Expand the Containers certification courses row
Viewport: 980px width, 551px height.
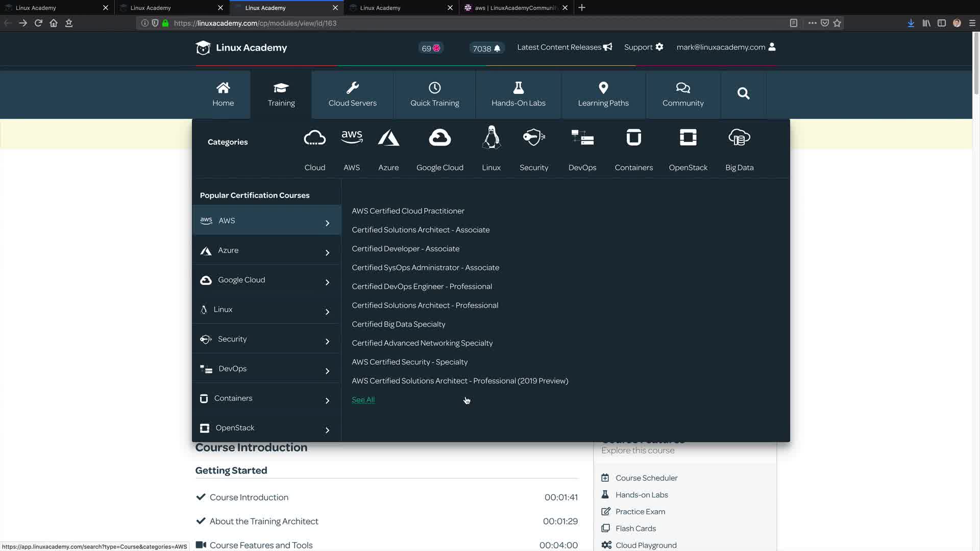tap(266, 398)
